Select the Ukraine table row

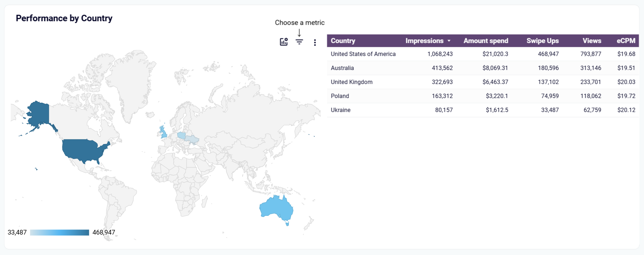pos(340,110)
